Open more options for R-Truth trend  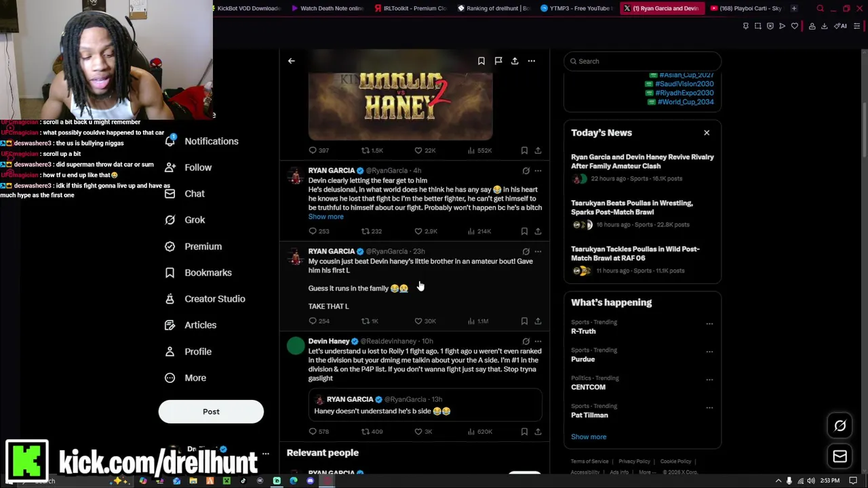(709, 324)
